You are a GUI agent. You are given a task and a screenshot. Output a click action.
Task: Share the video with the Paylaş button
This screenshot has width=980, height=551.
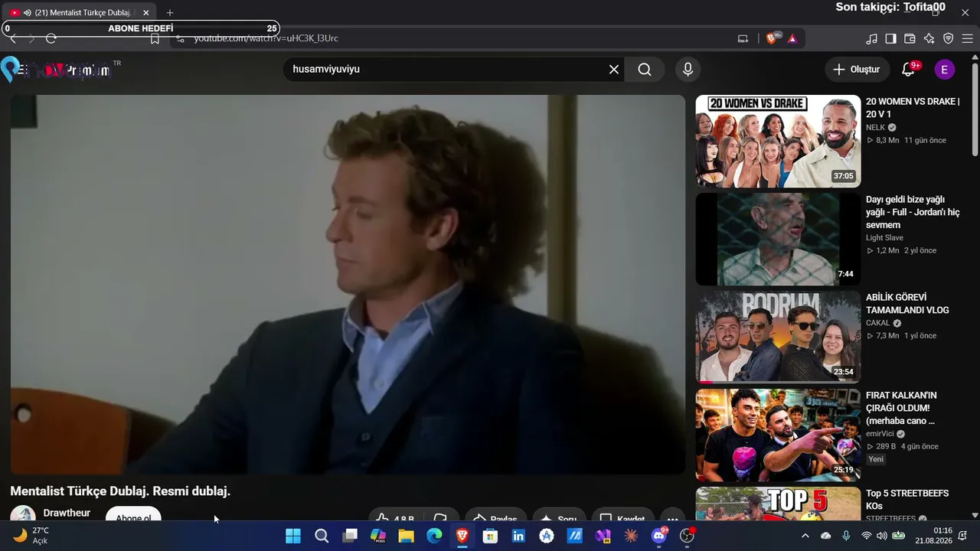pyautogui.click(x=496, y=514)
